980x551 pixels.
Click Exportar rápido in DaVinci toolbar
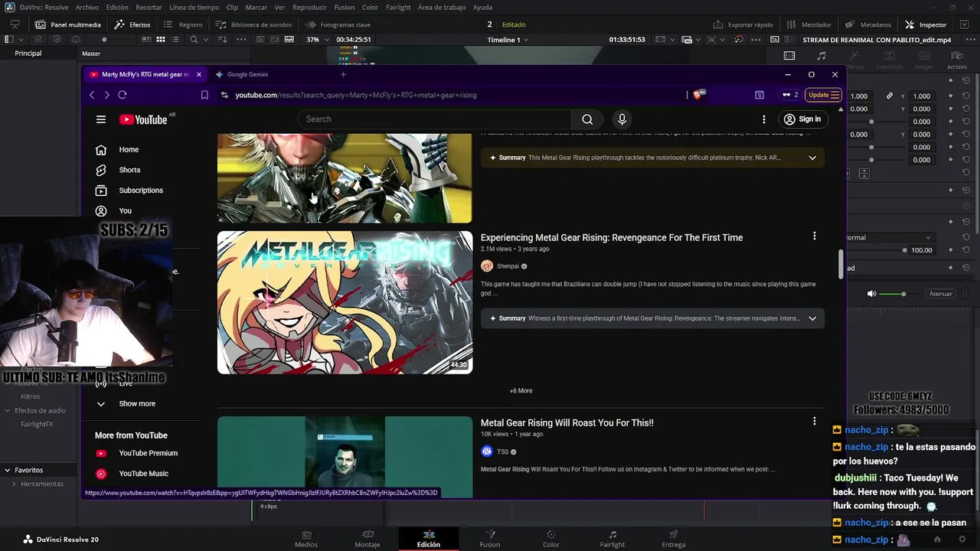[743, 24]
